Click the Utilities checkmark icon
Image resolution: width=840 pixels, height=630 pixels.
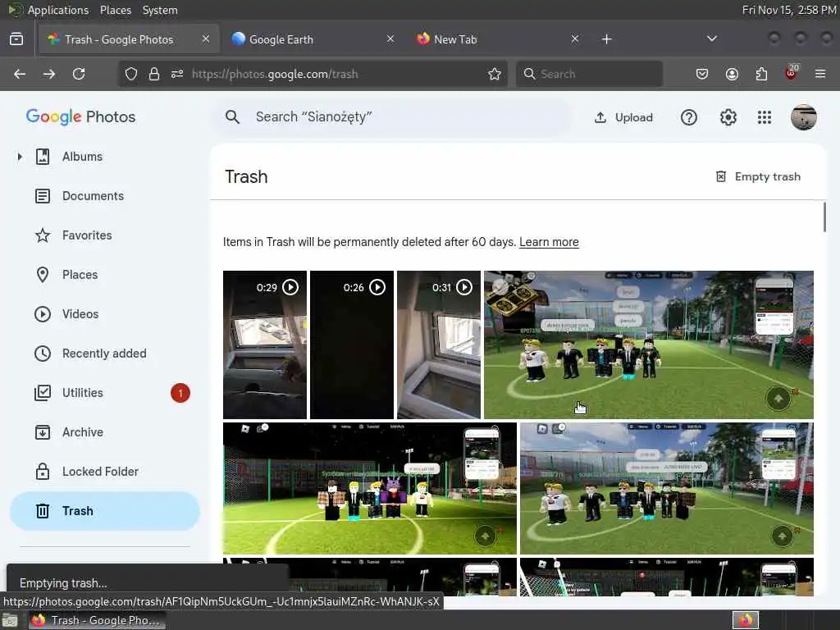(x=43, y=393)
